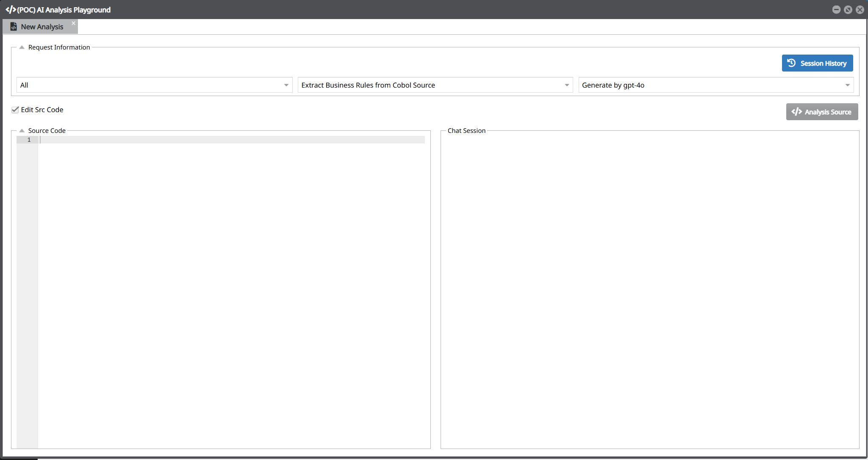Toggle the Edit Src Code checkbox
The height and width of the screenshot is (460, 868).
click(x=15, y=110)
